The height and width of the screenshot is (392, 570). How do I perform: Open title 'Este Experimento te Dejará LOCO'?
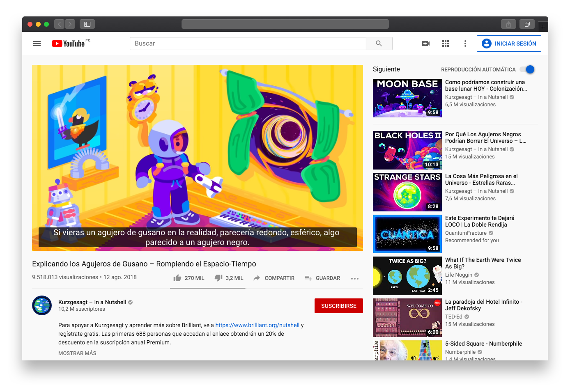(x=480, y=221)
